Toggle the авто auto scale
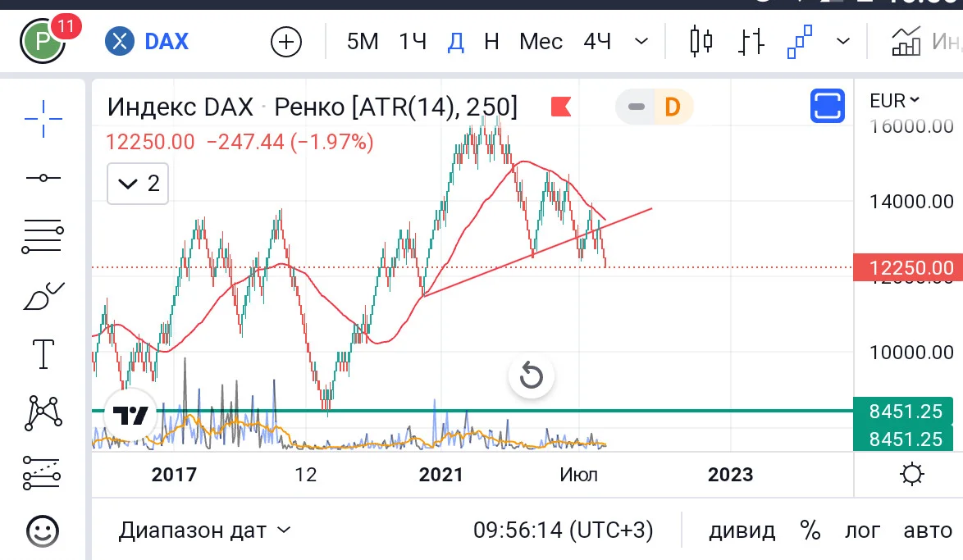The height and width of the screenshot is (560, 963). tap(928, 530)
